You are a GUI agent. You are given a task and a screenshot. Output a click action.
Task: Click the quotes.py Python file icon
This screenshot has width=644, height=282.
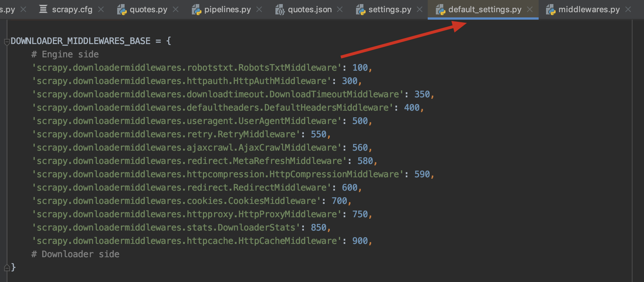pos(122,10)
